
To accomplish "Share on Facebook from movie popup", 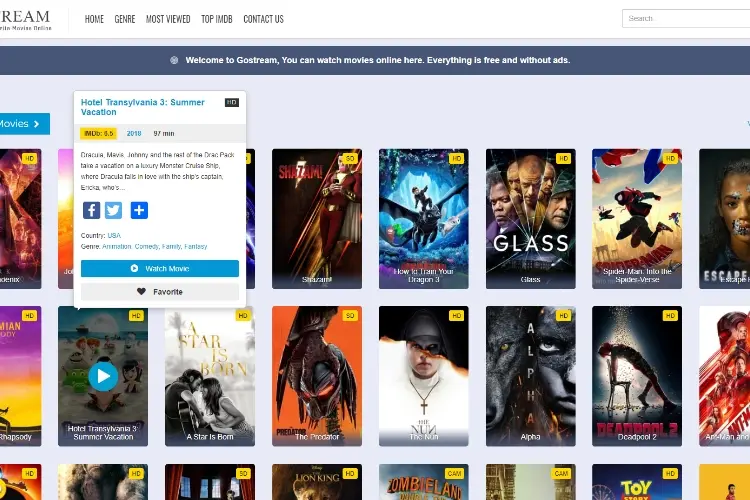I will (x=91, y=210).
